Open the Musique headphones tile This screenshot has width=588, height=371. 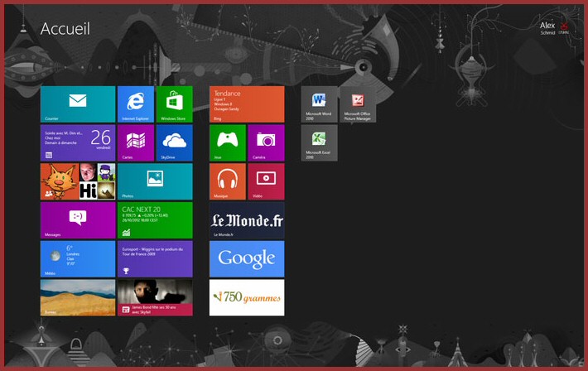228,181
